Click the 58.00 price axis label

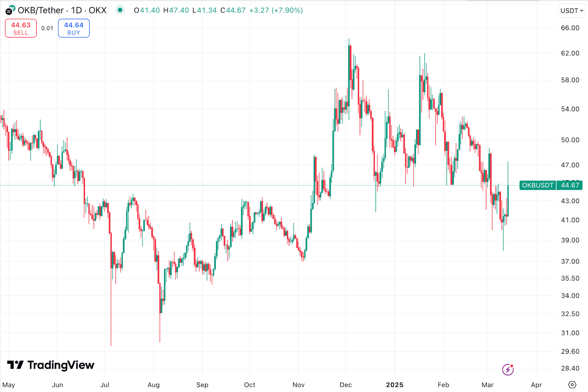coord(570,80)
